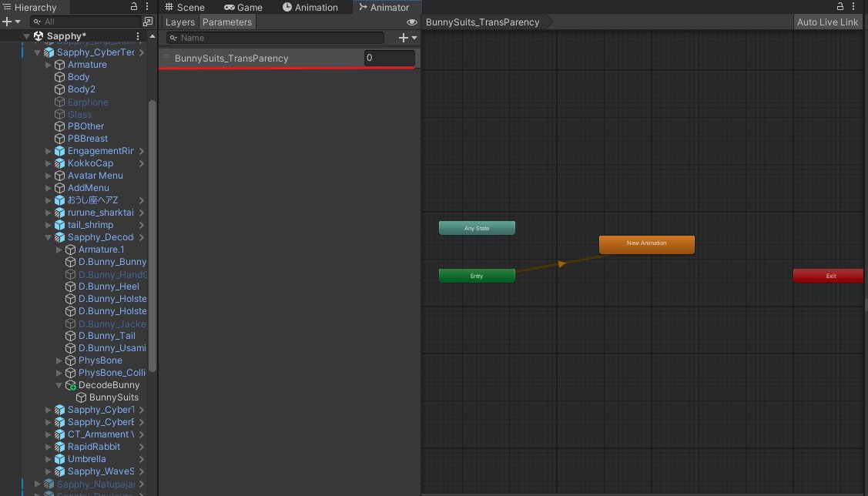868x496 pixels.
Task: Open the Animator window three-dot menu
Action: 853,7
